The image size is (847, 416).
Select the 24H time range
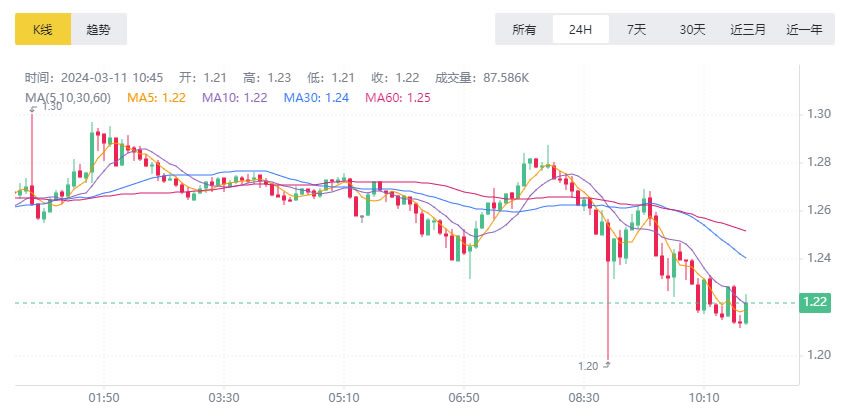pyautogui.click(x=581, y=29)
